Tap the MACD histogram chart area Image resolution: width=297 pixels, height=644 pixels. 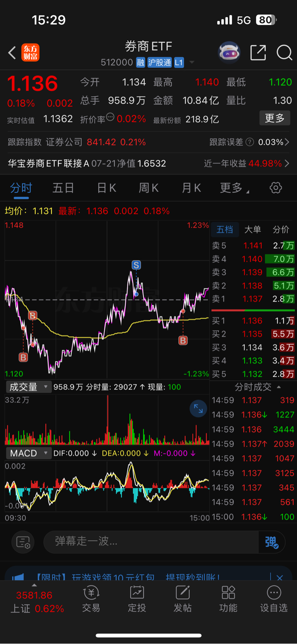[107, 486]
